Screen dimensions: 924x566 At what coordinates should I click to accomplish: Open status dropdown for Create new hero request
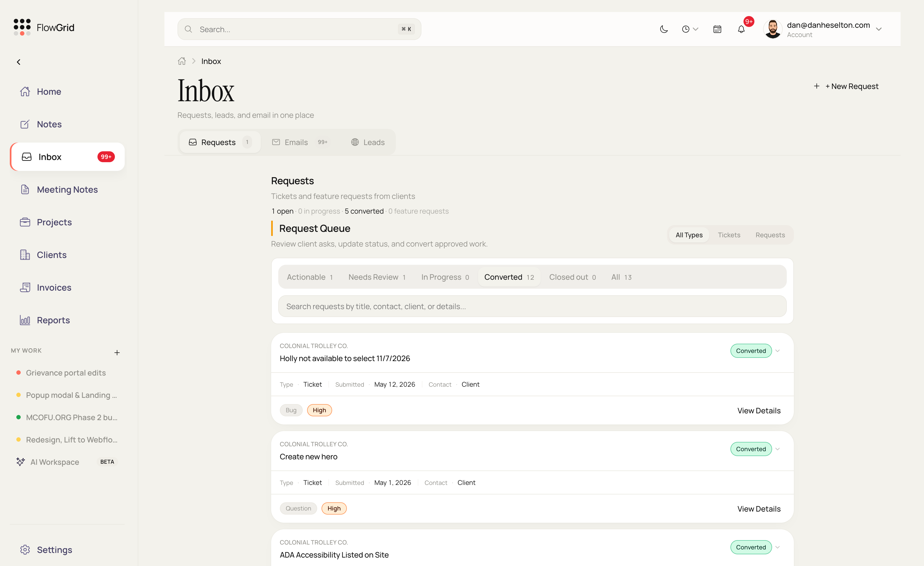pyautogui.click(x=778, y=449)
